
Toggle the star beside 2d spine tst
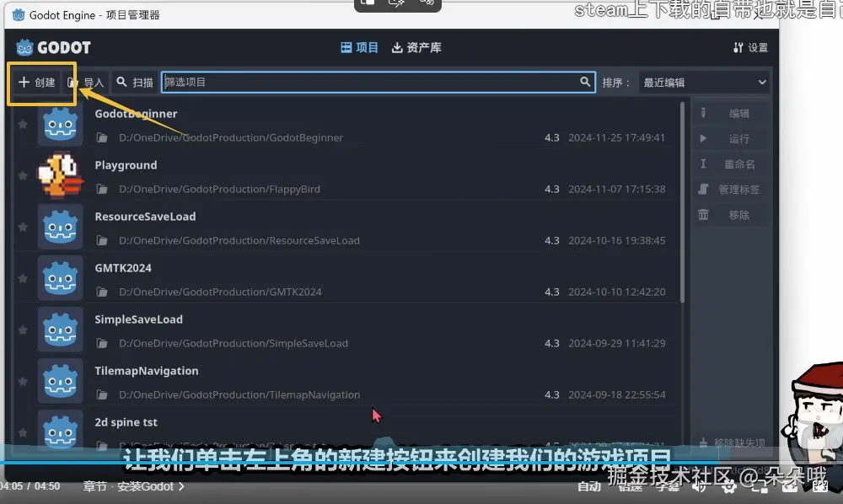[23, 432]
